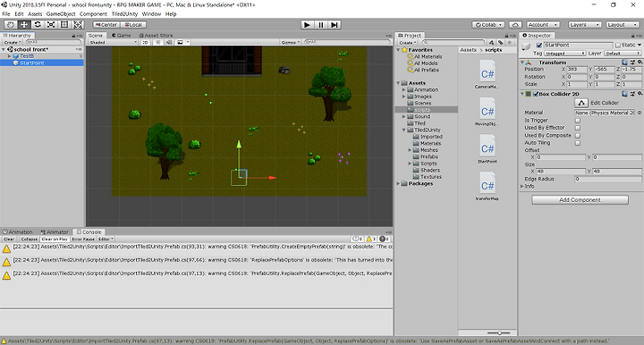Start Play mode with the Play button
Screen dimensions: 644x345
click(307, 25)
